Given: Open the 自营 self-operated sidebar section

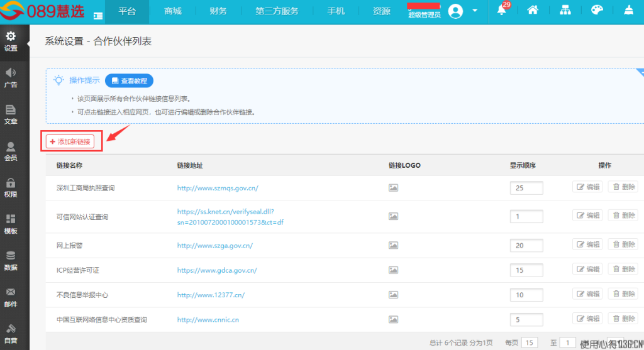Looking at the screenshot, I should pyautogui.click(x=11, y=334).
